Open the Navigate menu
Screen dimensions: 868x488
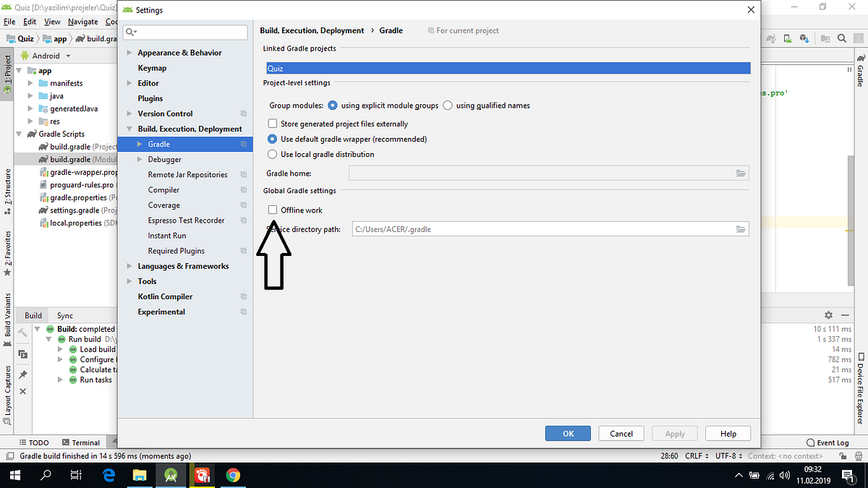point(82,22)
